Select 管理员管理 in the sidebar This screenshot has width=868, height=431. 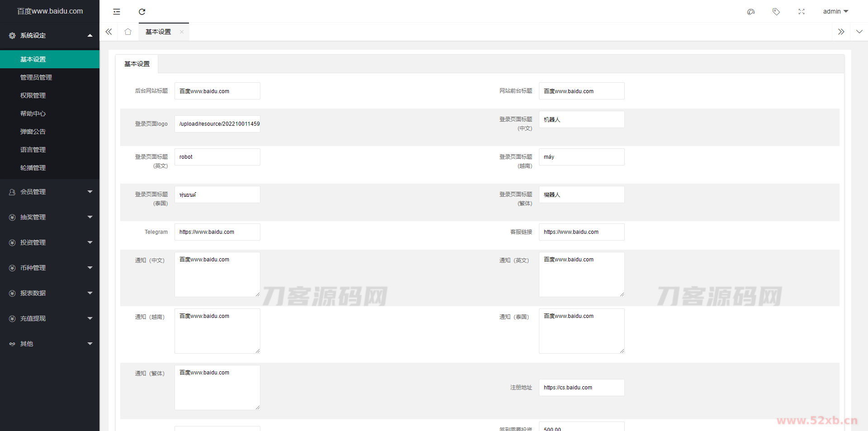(x=36, y=77)
